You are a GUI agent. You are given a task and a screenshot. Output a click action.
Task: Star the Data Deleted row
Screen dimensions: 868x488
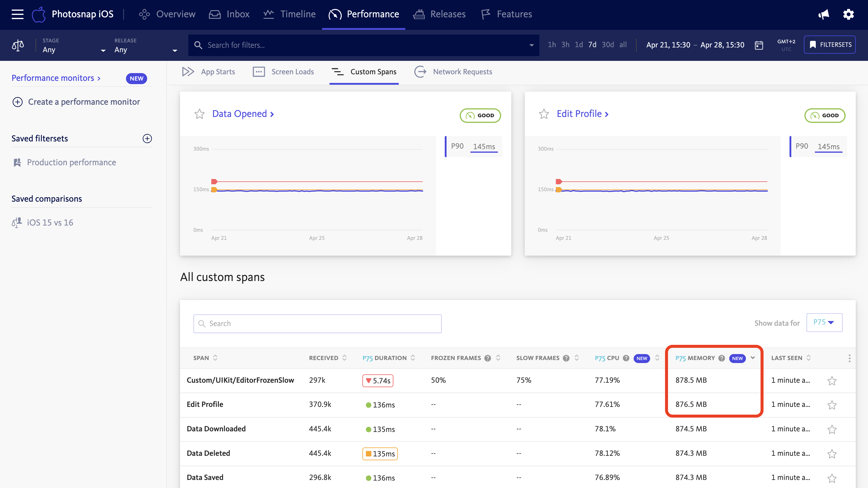click(832, 454)
